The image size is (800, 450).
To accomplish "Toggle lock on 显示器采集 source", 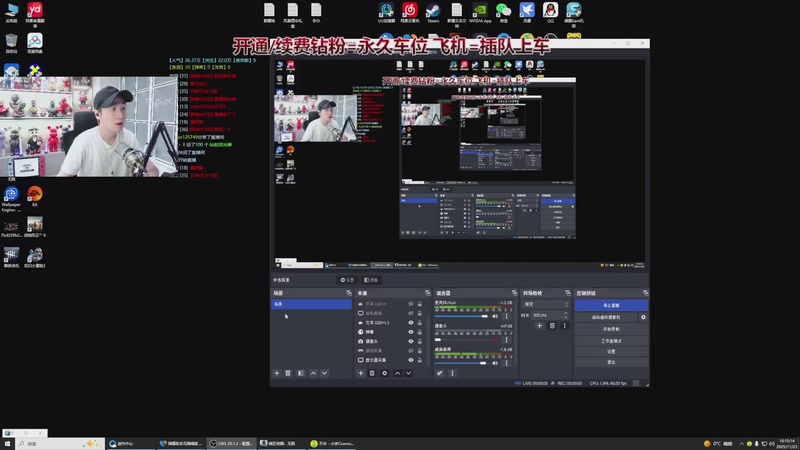I will pos(420,360).
